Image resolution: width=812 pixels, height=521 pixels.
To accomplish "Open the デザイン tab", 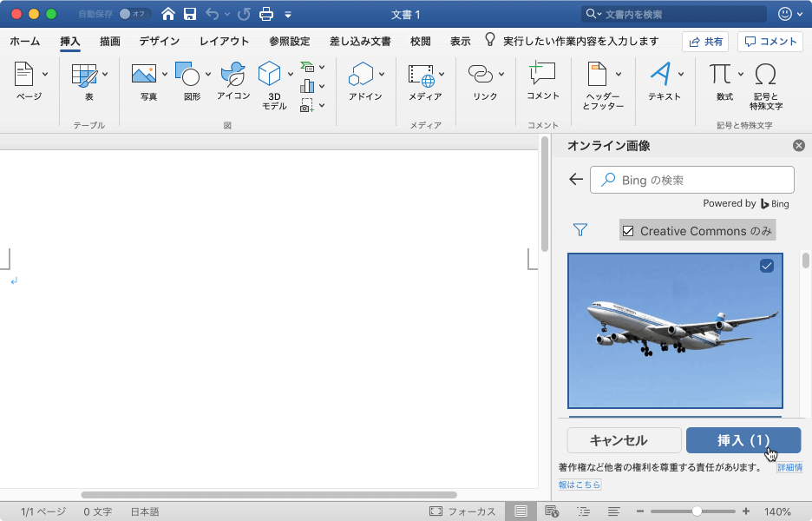I will pos(159,41).
